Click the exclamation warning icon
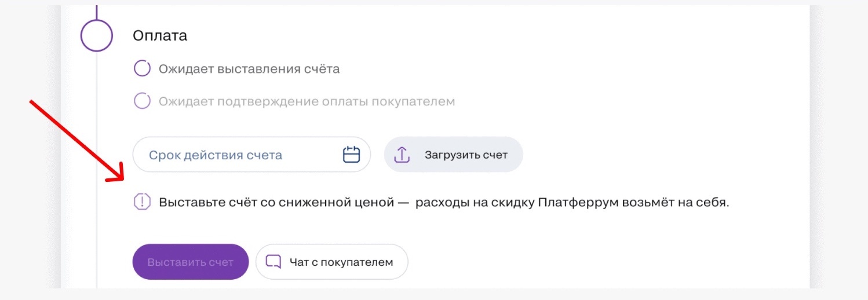This screenshot has width=868, height=300. click(x=142, y=202)
